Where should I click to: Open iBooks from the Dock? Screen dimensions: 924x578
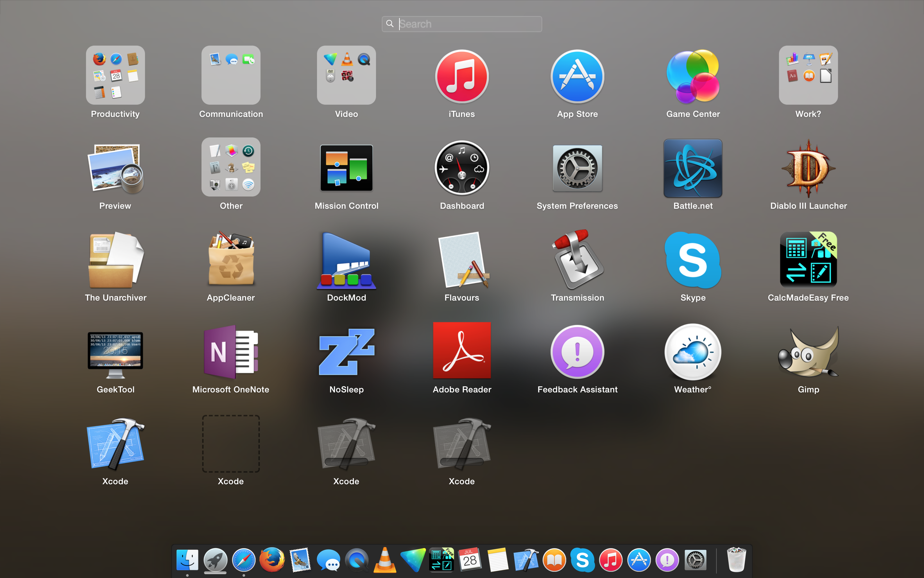pyautogui.click(x=554, y=560)
